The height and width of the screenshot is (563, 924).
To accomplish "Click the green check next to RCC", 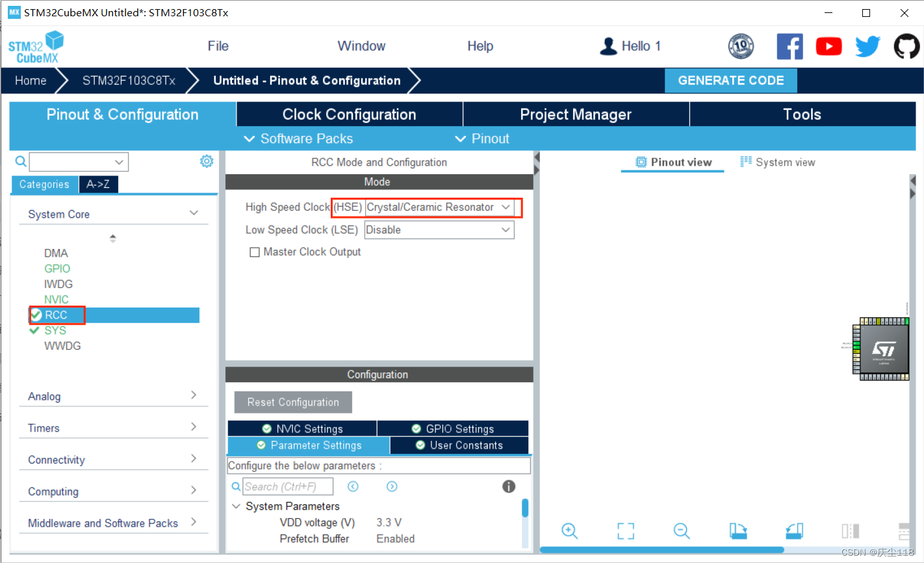I will (x=36, y=315).
